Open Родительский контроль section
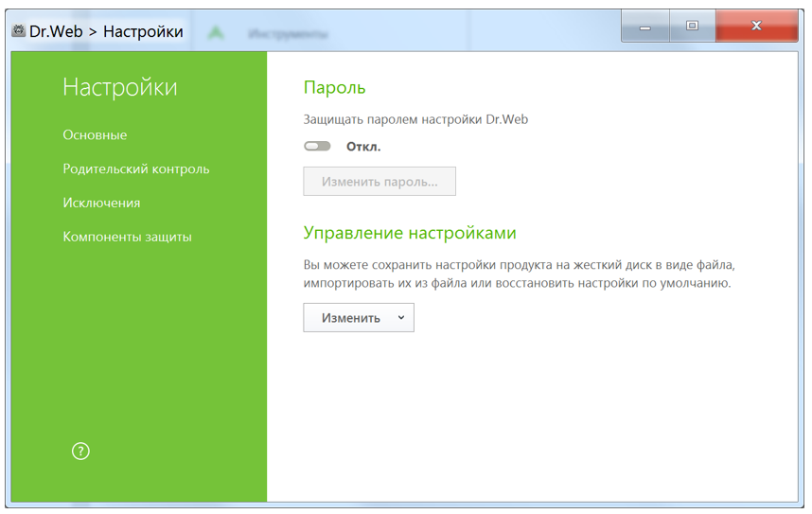The width and height of the screenshot is (812, 514). click(x=136, y=168)
